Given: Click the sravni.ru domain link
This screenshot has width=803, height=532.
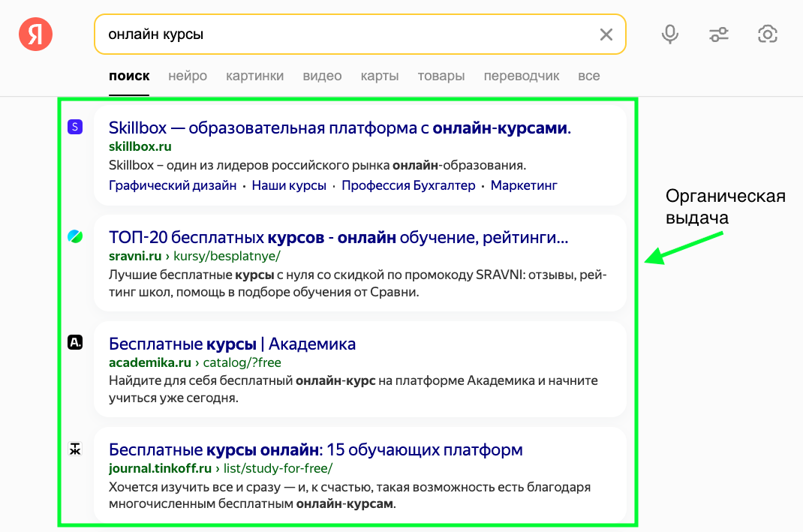Looking at the screenshot, I should tap(134, 256).
